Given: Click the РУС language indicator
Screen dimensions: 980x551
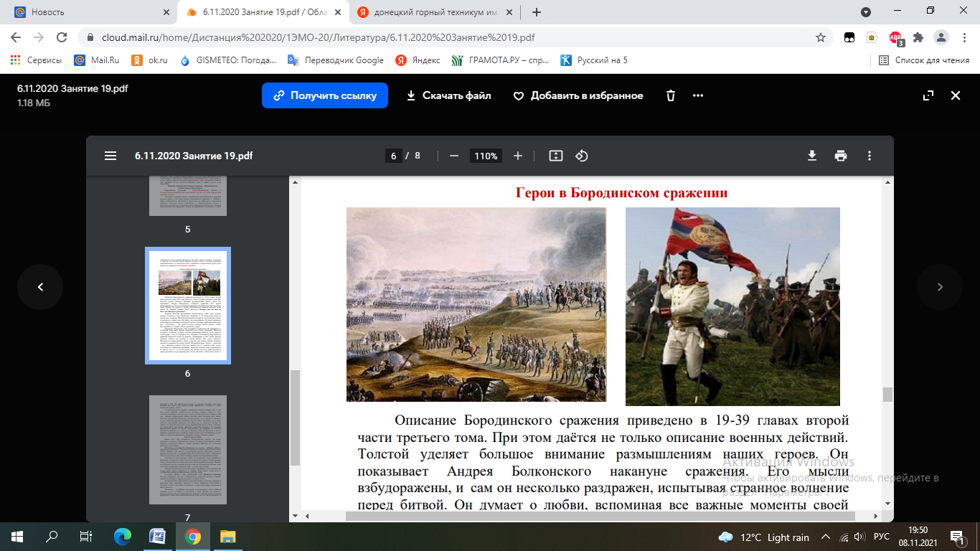Looking at the screenshot, I should click(x=882, y=537).
